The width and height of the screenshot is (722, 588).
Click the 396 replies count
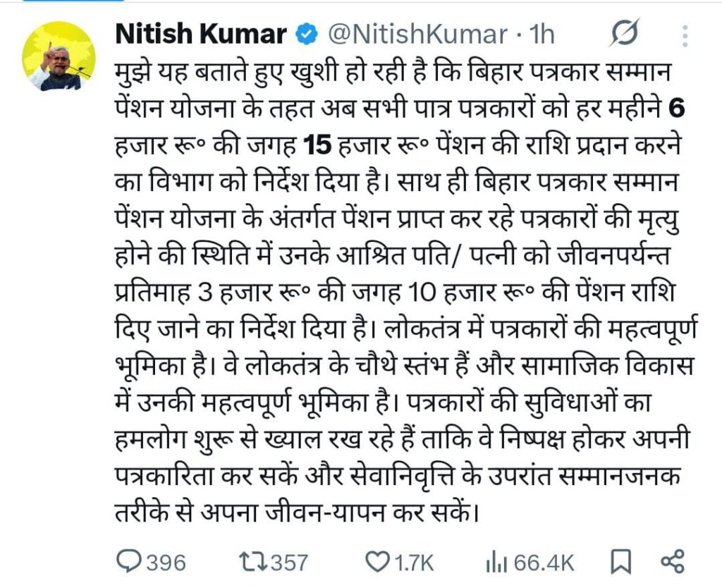pos(166,563)
